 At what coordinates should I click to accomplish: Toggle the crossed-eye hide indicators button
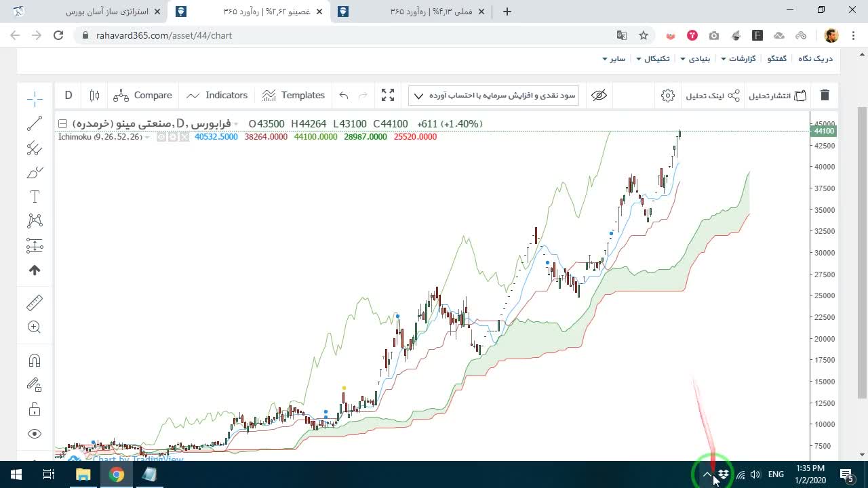(599, 96)
